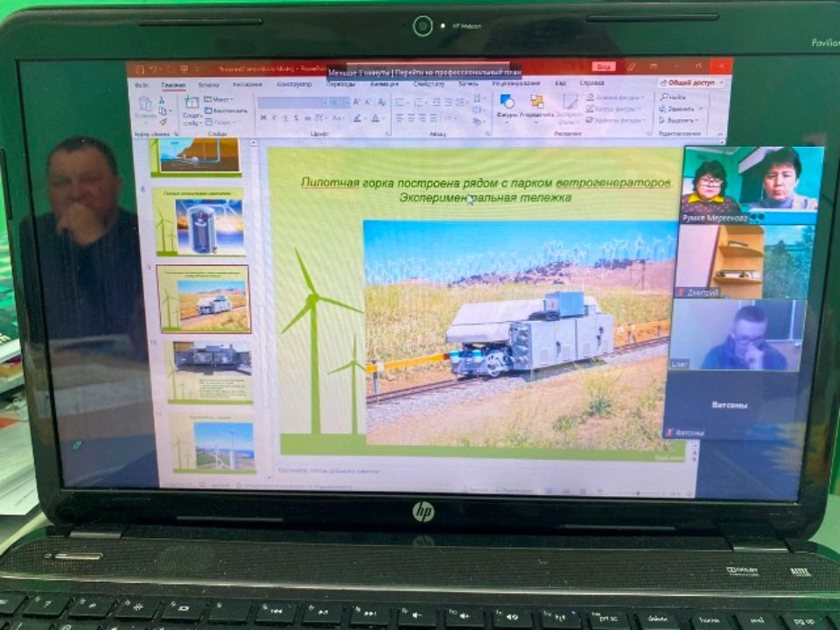Click the pen Draw icon in title bar
The height and width of the screenshot is (630, 840).
(x=631, y=67)
